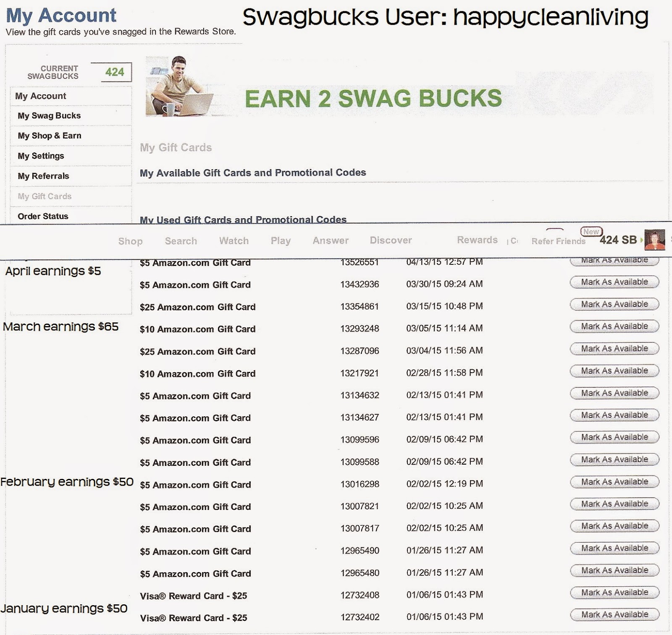Click the date 02/02/15 12:19 PM
Screen dimensions: 672x635
click(444, 484)
